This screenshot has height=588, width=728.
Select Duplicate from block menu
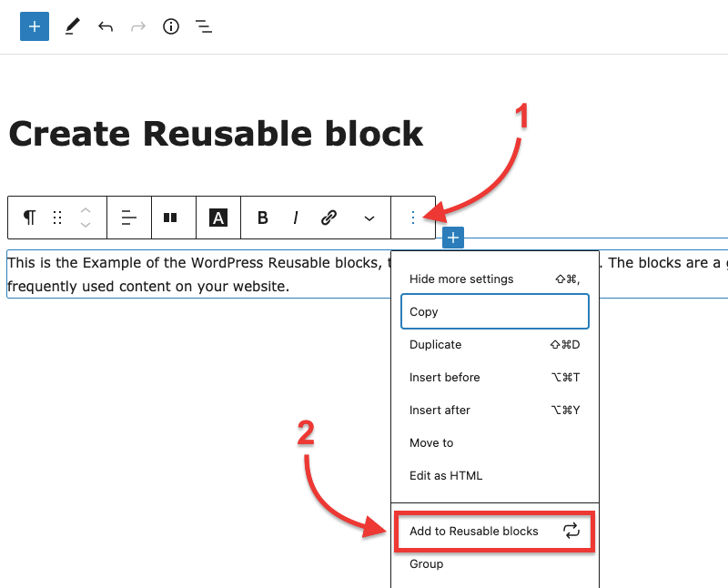click(x=495, y=345)
